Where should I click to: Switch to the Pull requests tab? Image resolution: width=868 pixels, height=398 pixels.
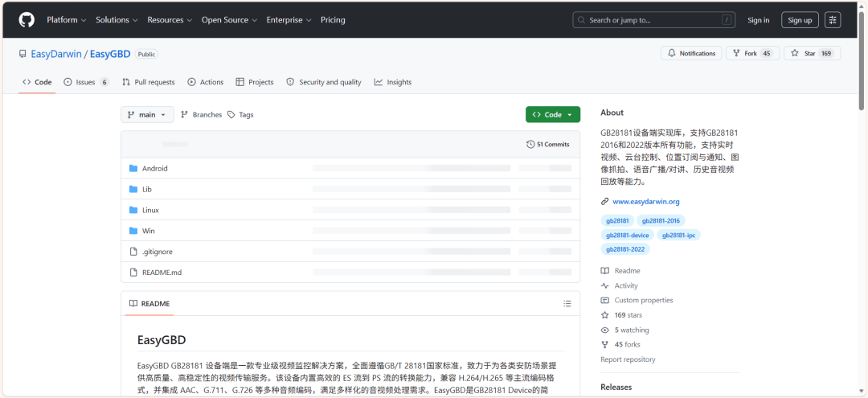tap(149, 82)
